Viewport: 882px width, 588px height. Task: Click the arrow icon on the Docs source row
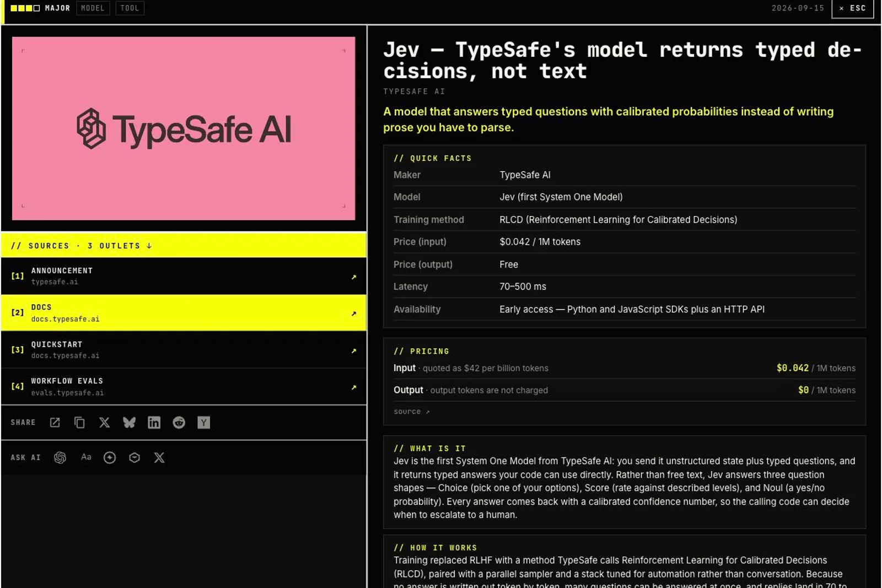[354, 314]
